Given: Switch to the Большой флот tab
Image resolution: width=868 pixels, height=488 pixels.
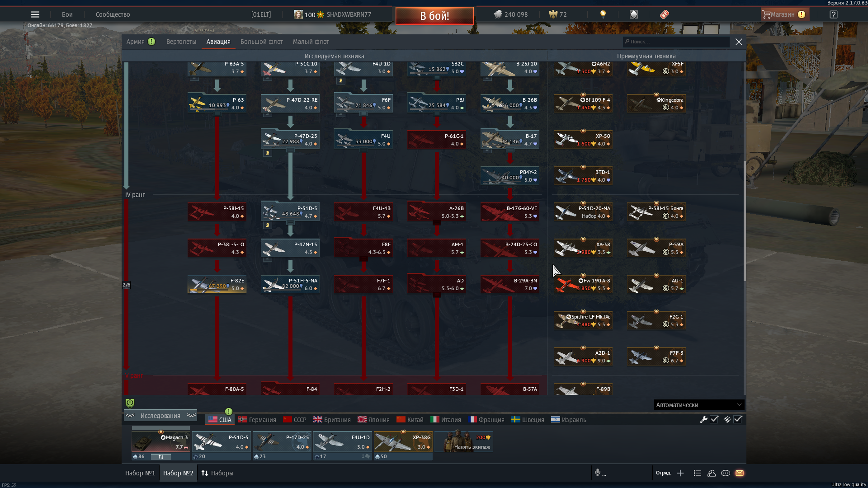Looking at the screenshot, I should (262, 42).
